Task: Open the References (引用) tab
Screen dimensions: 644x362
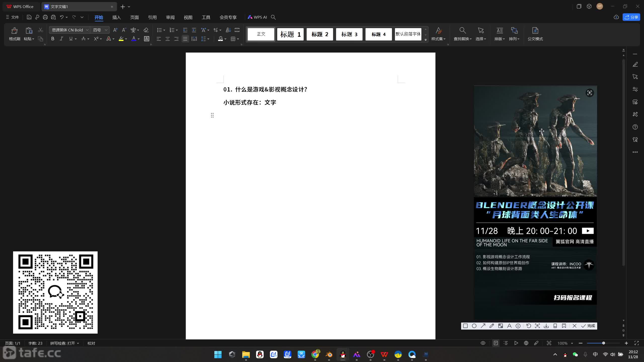Action: (x=152, y=17)
